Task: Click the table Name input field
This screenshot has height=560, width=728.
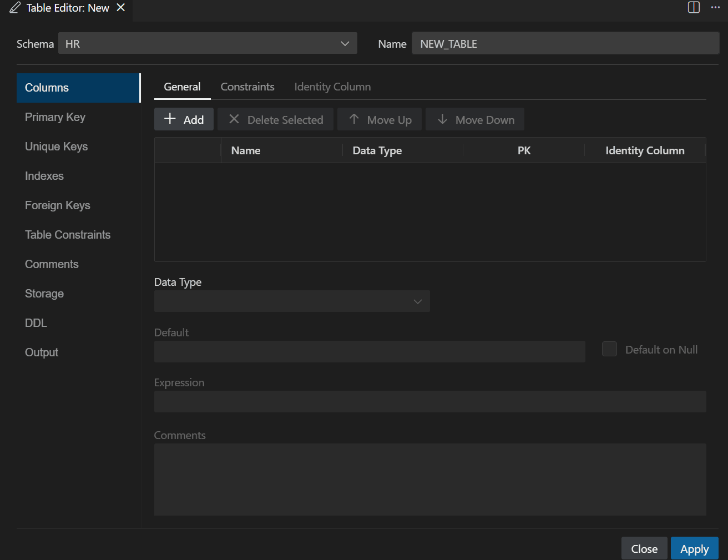Action: coord(565,43)
